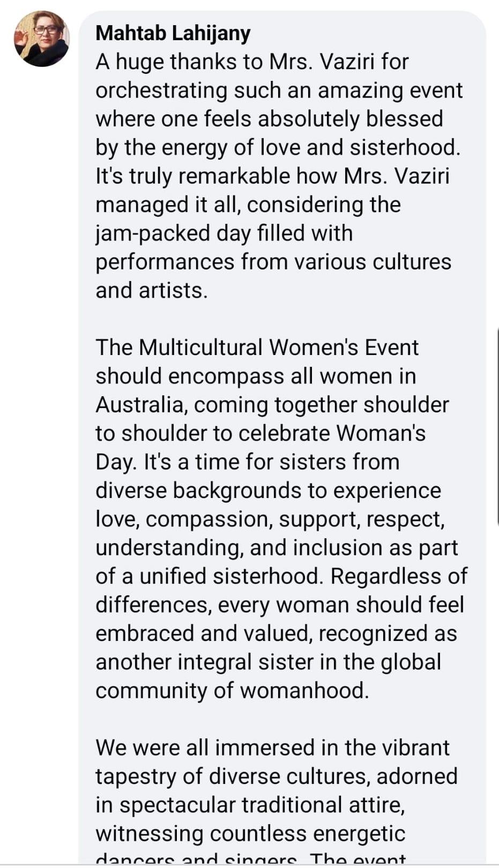Click the text 'community of womanhood.'
This screenshot has width=499, height=868.
click(x=233, y=690)
